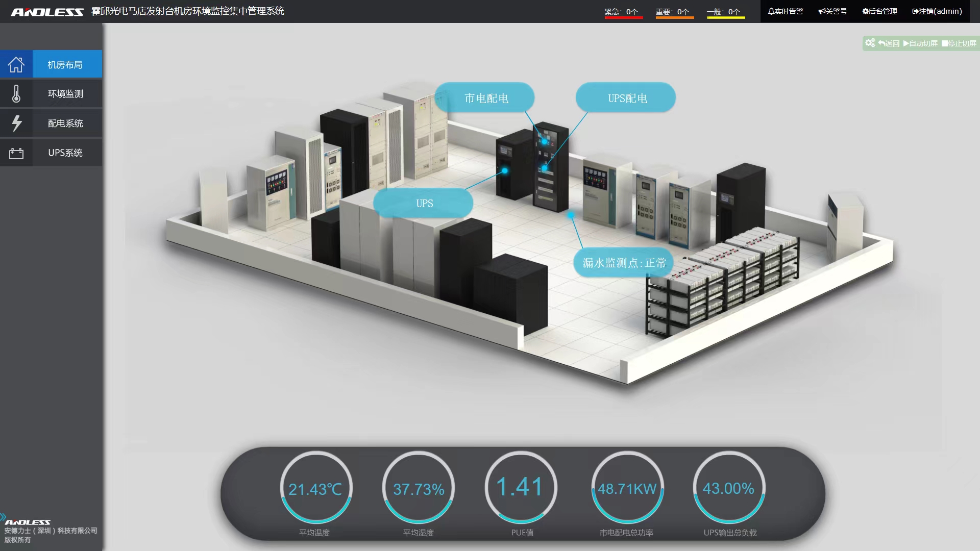Click the 紧急 red alarm counter
Viewport: 980px width, 551px height.
pos(622,12)
